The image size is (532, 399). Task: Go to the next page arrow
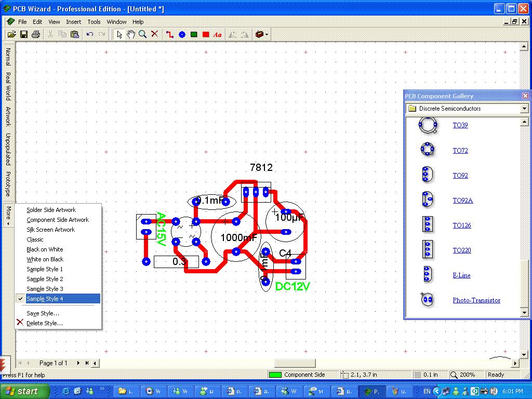(x=78, y=363)
